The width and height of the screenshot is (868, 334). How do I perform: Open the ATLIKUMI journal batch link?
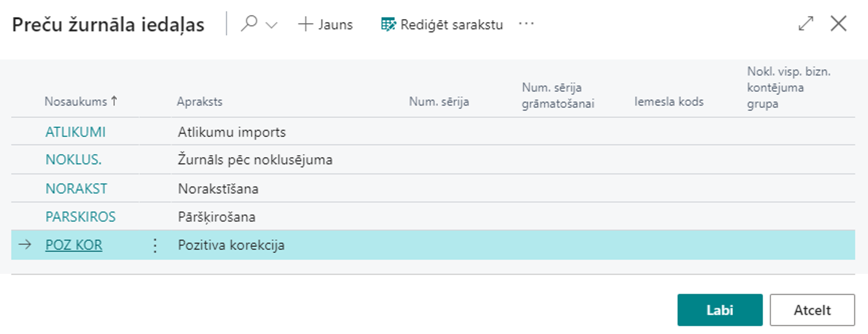click(x=76, y=132)
